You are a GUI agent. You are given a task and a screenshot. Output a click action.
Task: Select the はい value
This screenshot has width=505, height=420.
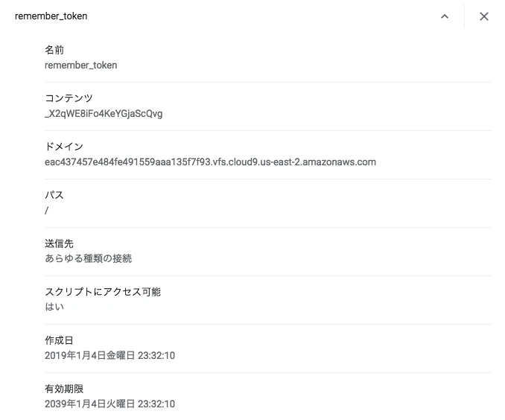pyautogui.click(x=54, y=307)
